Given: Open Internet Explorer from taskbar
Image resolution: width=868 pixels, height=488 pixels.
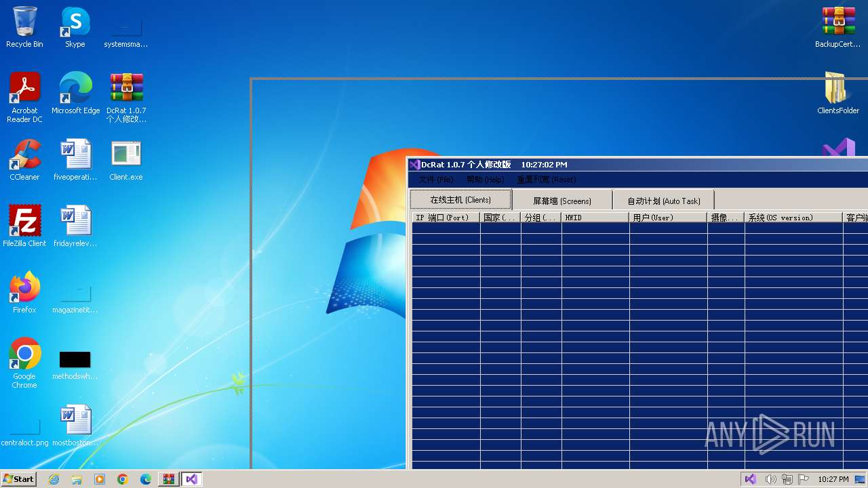Looking at the screenshot, I should 54,479.
